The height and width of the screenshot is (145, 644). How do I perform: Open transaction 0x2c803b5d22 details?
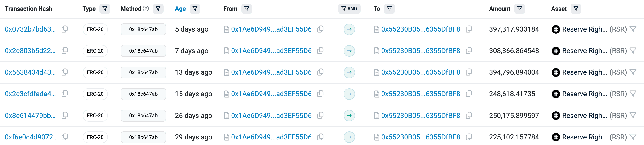tap(30, 51)
